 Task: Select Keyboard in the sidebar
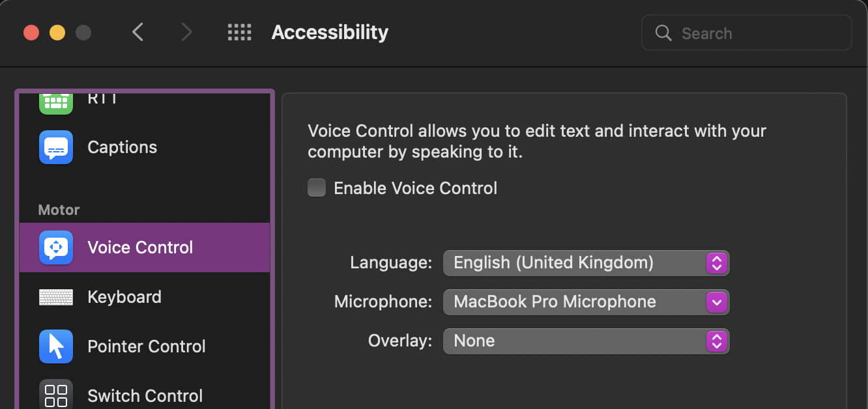124,297
